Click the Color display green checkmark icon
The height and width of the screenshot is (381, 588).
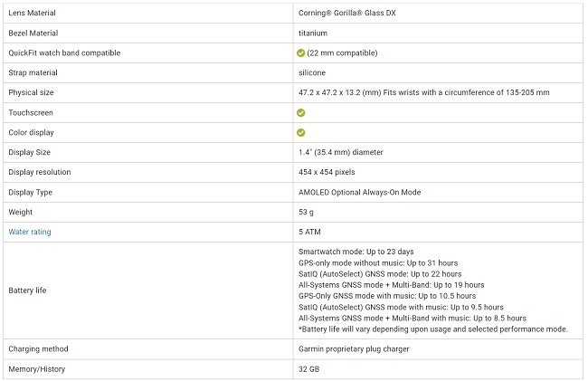301,133
